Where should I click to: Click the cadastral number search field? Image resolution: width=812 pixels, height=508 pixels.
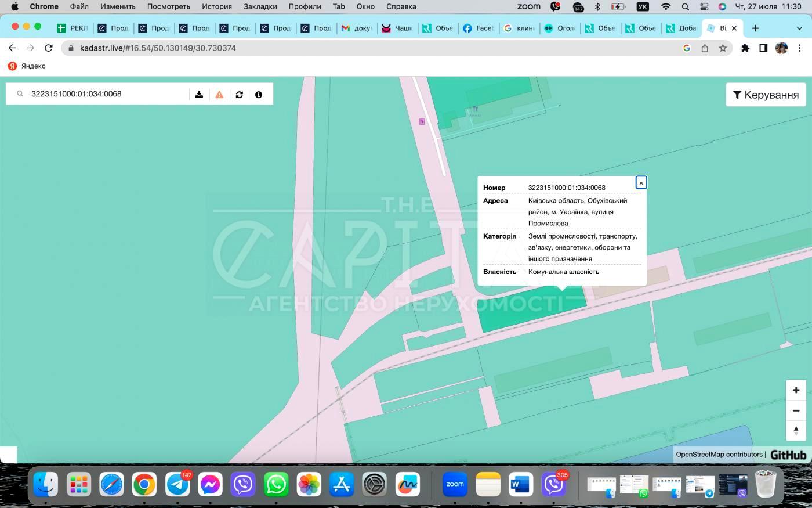tap(107, 94)
